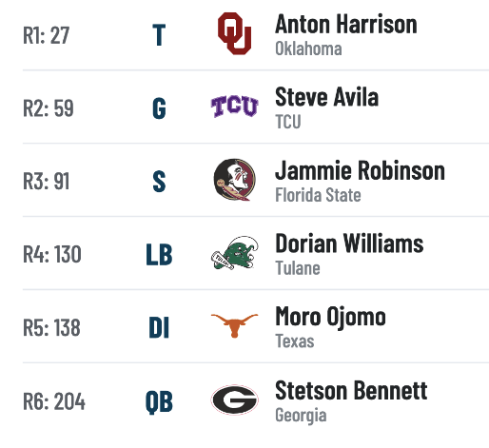The height and width of the screenshot is (448, 489).
Task: Open Stetson Bennett's player entry
Action: tap(351, 390)
